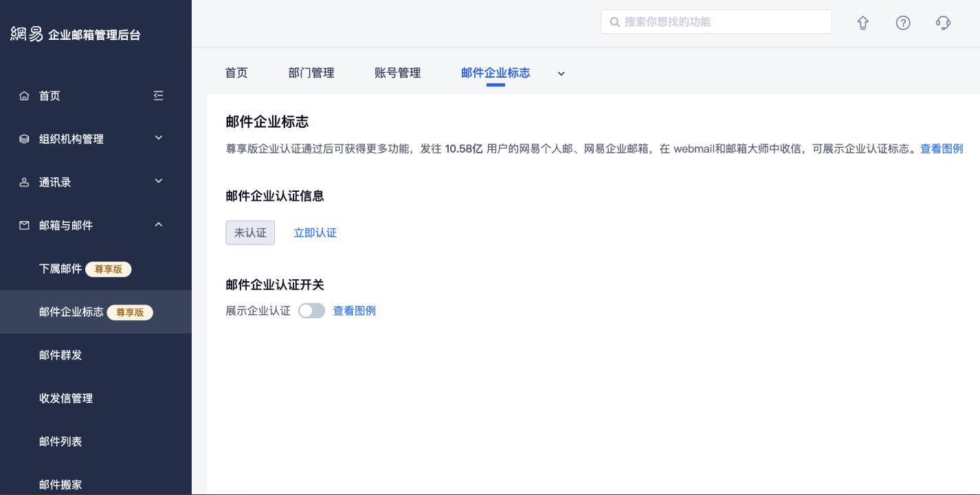The image size is (980, 495).
Task: Click the 10.58亿 user count text
Action: (x=464, y=148)
